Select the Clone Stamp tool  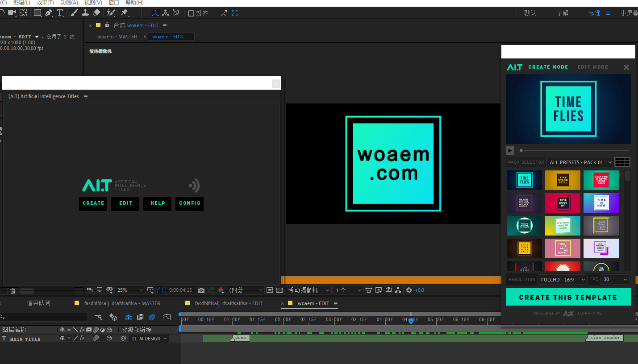point(85,13)
